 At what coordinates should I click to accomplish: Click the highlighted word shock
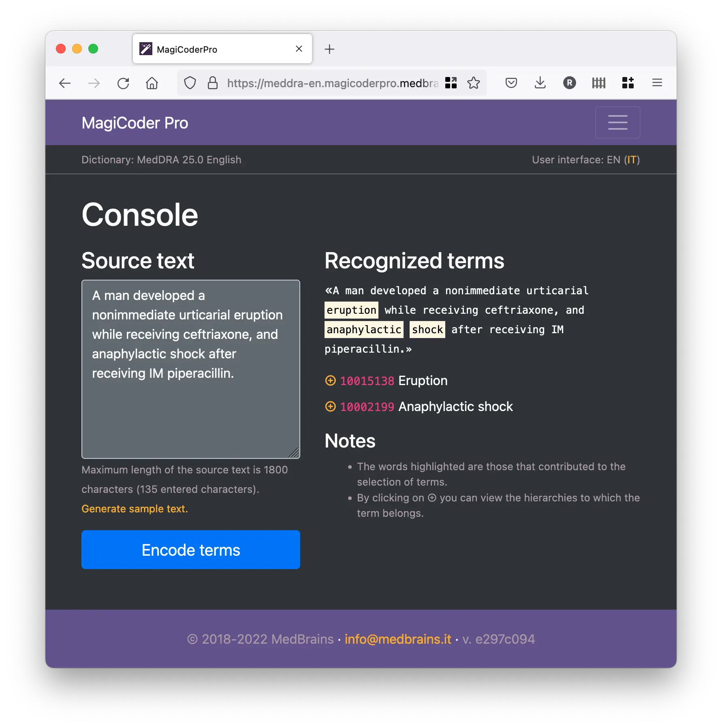(x=427, y=330)
